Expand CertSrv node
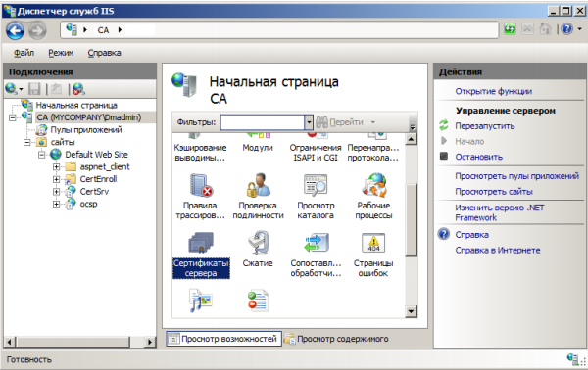The image size is (588, 370). click(56, 192)
